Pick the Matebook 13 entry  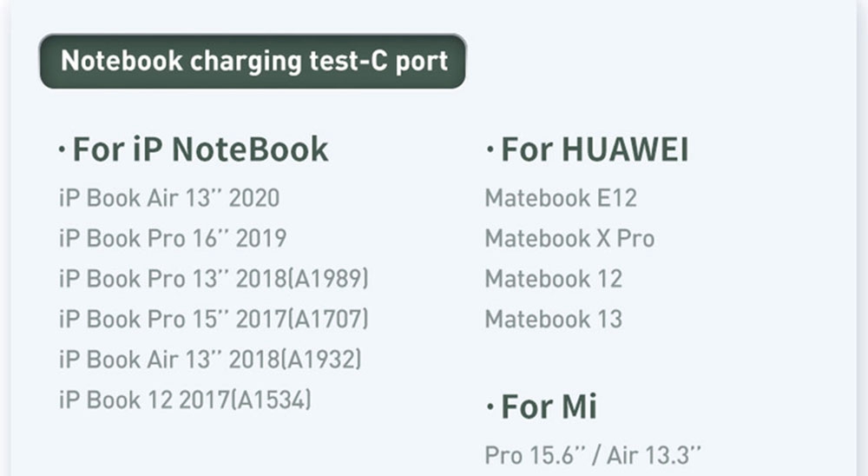tap(553, 319)
